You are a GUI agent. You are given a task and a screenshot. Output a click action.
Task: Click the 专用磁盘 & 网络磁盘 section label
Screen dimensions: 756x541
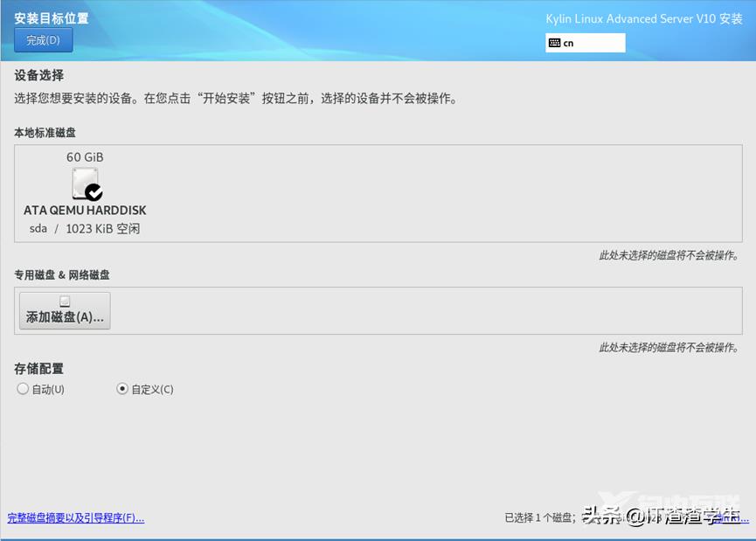61,275
